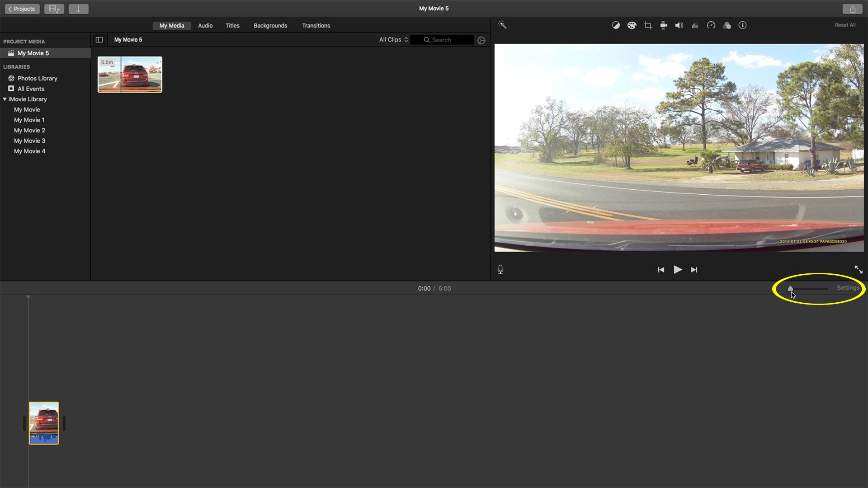Open the noise reduction equalizer icon
The image size is (868, 488).
pos(695,25)
